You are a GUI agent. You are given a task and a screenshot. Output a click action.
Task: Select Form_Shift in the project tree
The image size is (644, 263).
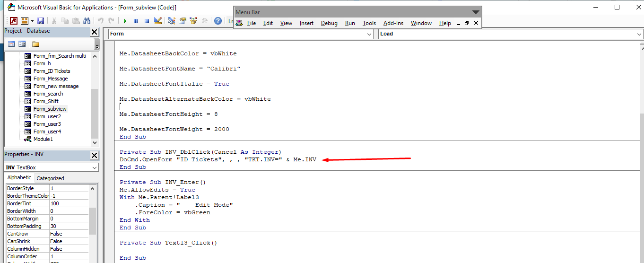tap(46, 101)
